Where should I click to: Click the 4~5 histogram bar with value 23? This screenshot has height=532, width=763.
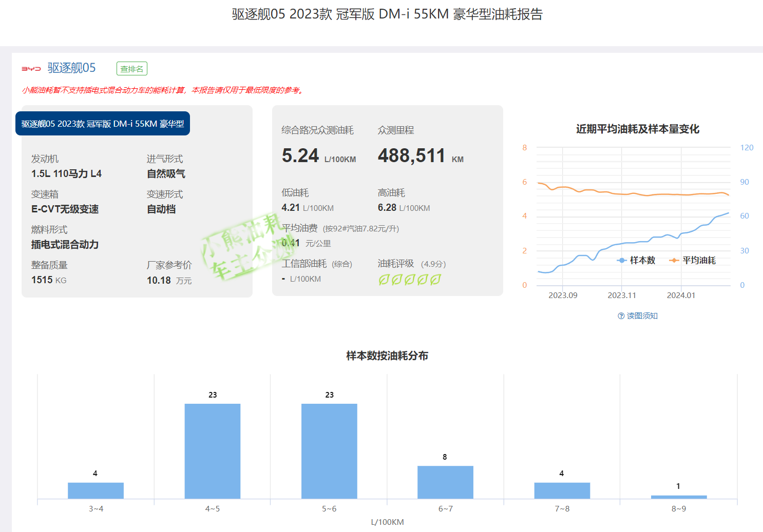213,451
